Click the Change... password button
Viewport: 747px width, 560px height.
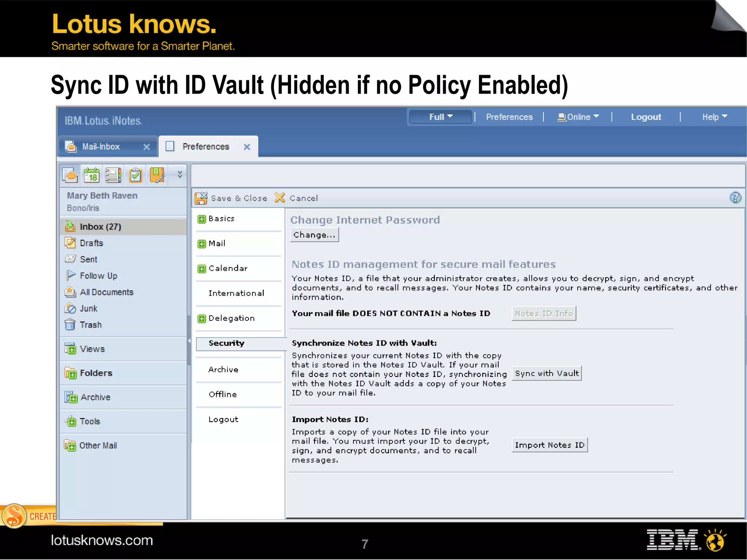pos(314,235)
